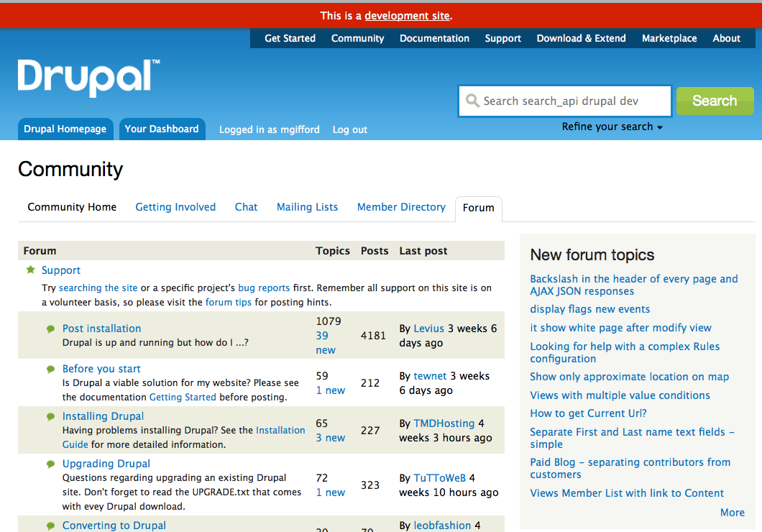Viewport: 762px width, 532px height.
Task: Focus the search_api drupal dev search field
Action: [x=565, y=101]
